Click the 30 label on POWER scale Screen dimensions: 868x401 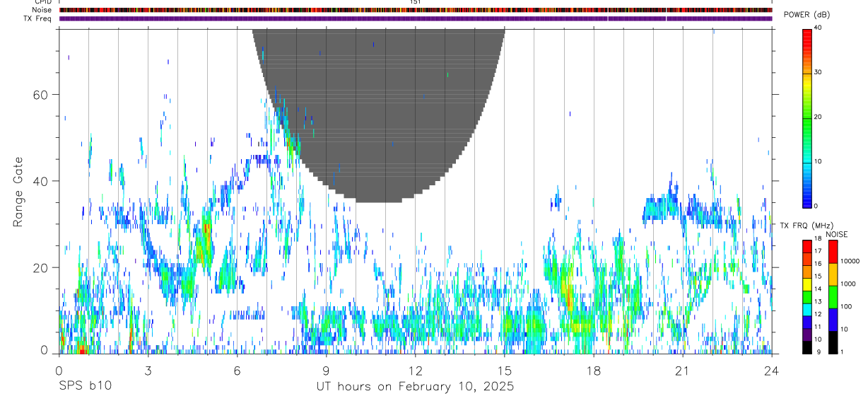pyautogui.click(x=819, y=72)
